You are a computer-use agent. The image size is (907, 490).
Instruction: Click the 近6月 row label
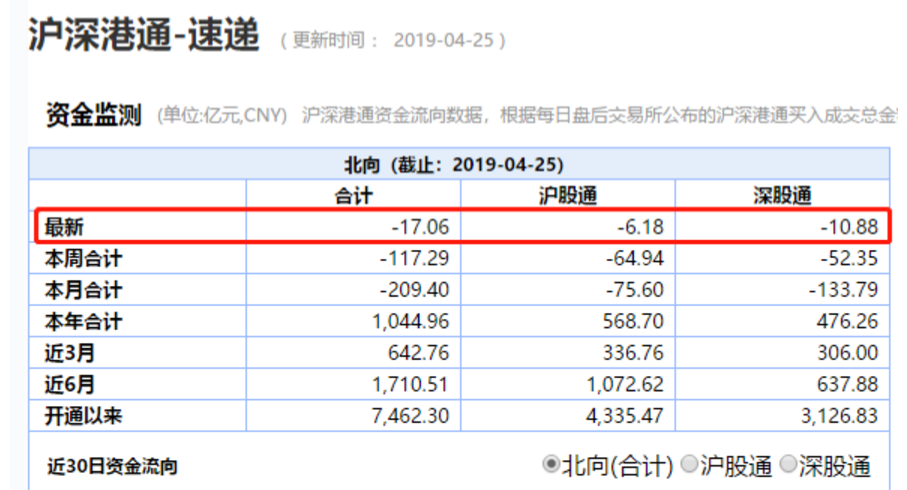point(73,383)
